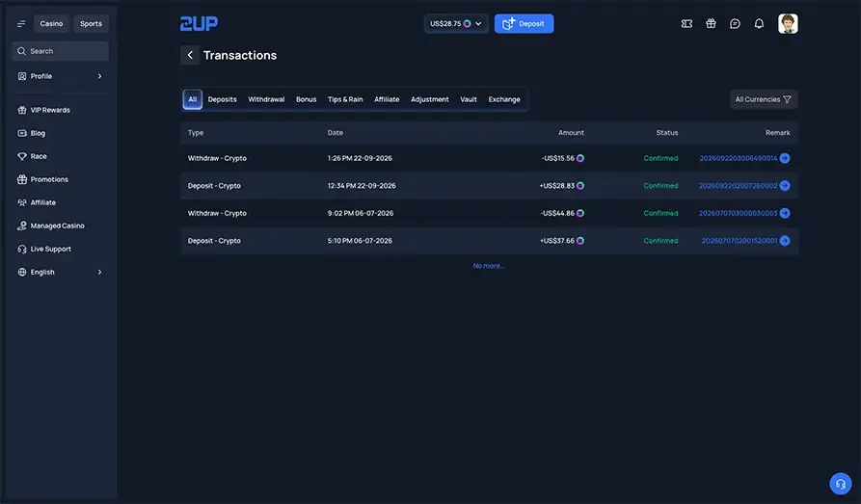Open remark link 2026070703000030003
The width and height of the screenshot is (861, 504).
coord(738,213)
